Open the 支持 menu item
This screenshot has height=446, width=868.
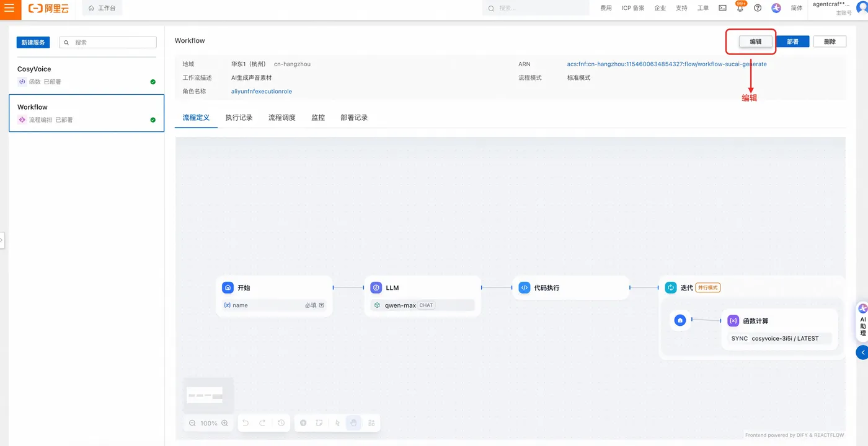(681, 8)
